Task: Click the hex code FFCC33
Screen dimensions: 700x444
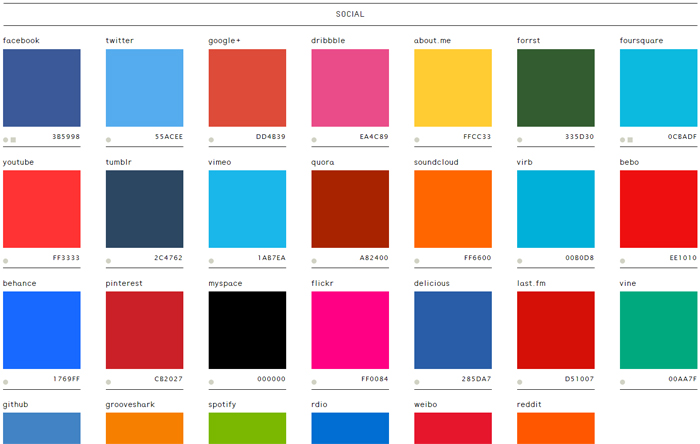Action: (x=477, y=137)
